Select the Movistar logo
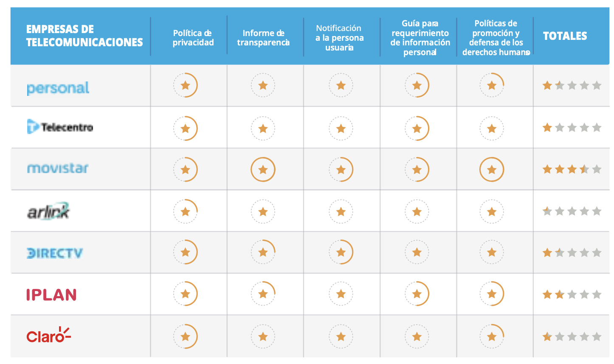 [x=58, y=168]
